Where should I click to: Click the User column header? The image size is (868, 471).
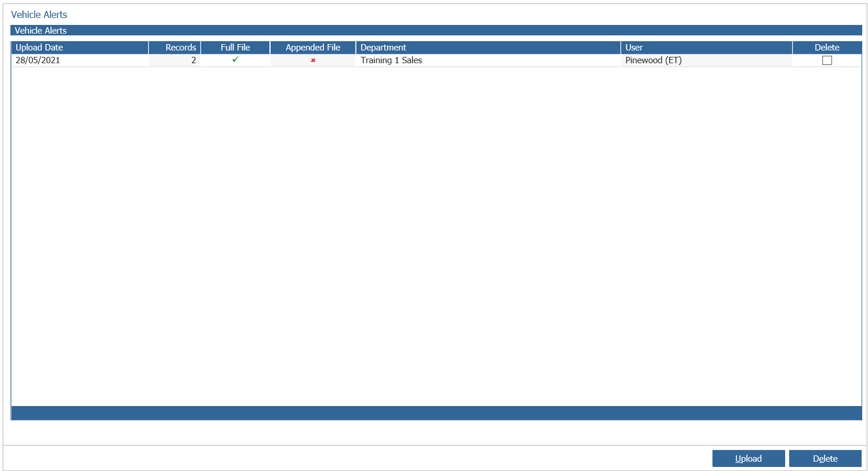coord(706,48)
